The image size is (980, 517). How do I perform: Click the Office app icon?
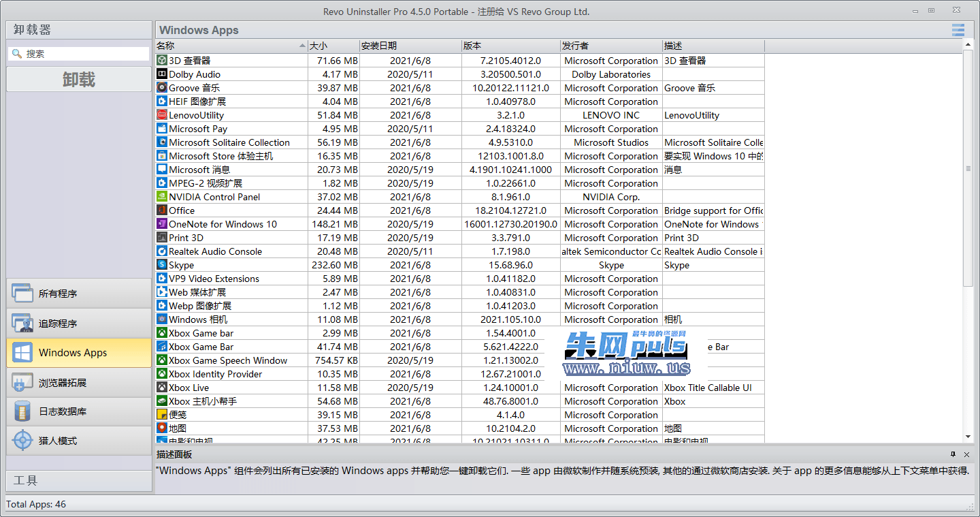162,210
